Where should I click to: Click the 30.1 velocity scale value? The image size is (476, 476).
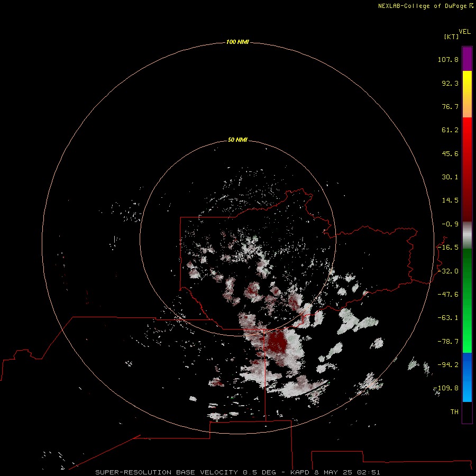click(x=450, y=177)
